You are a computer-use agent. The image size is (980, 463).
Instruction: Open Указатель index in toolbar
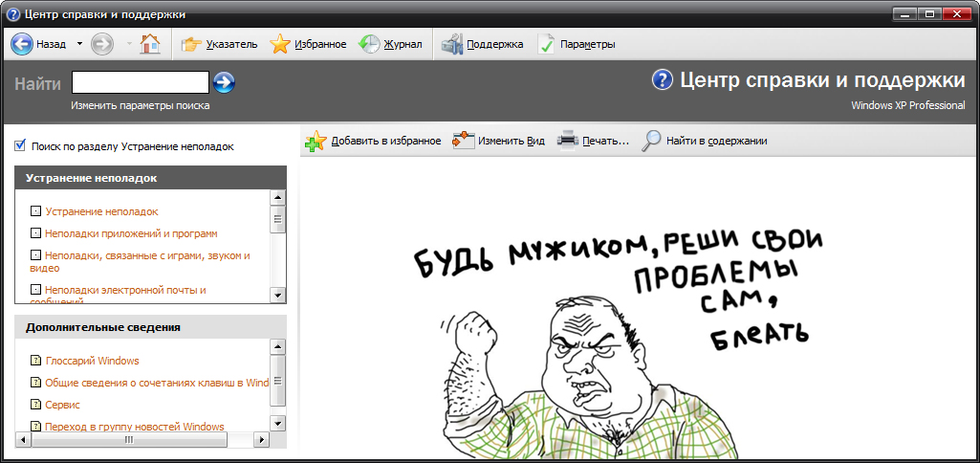[x=192, y=44]
